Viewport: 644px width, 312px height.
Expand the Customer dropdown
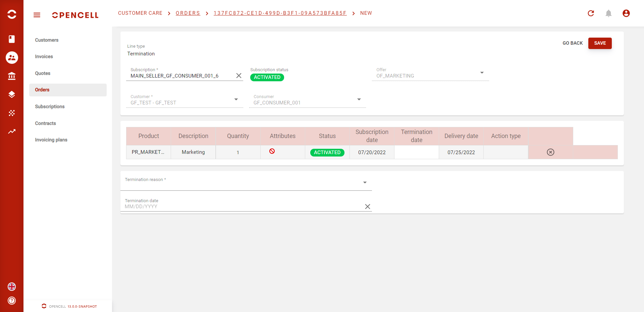pyautogui.click(x=236, y=99)
